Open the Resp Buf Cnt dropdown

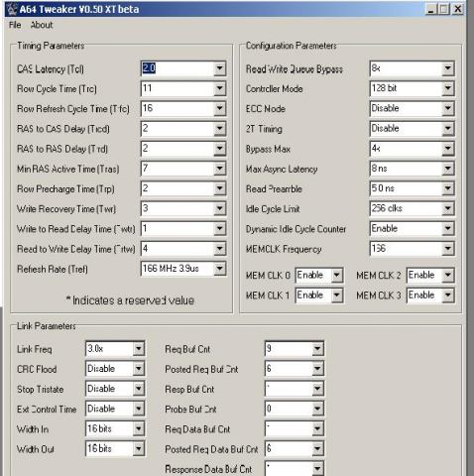[x=317, y=389]
